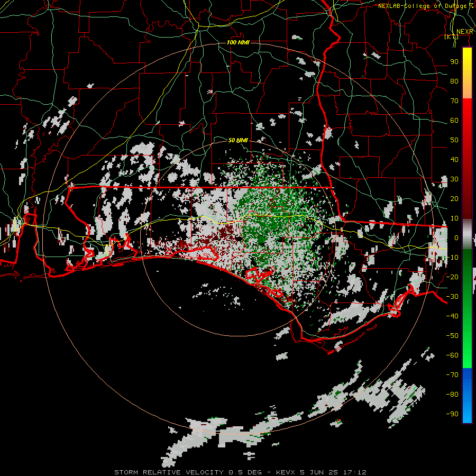This screenshot has width=476, height=476.
Task: Click the positive 90 scale value
Action: coord(454,62)
